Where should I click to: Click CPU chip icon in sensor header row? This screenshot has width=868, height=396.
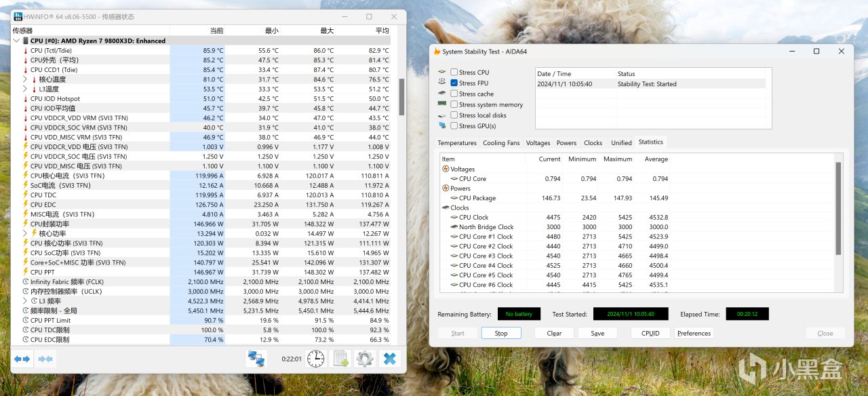[26, 41]
